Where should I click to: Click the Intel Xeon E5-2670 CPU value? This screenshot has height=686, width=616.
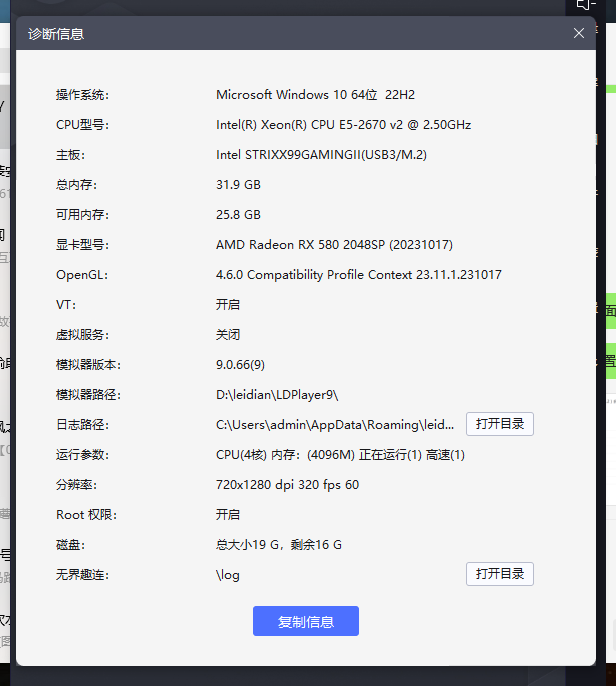click(343, 125)
